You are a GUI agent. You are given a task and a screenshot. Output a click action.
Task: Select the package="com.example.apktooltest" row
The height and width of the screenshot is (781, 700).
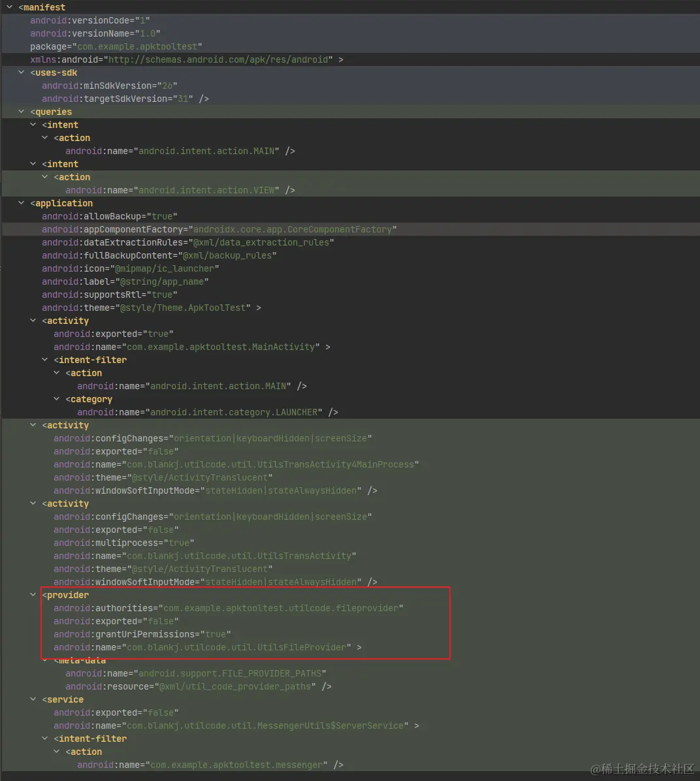click(350, 46)
